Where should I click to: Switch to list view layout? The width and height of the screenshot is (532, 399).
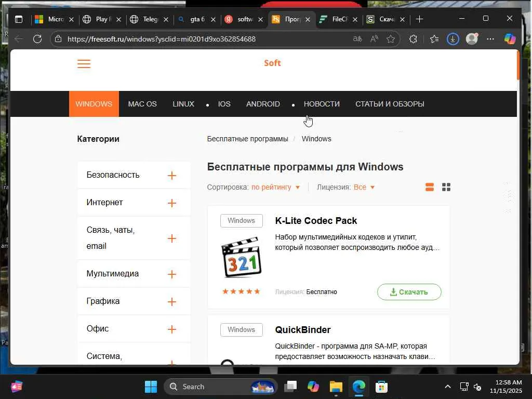(430, 187)
